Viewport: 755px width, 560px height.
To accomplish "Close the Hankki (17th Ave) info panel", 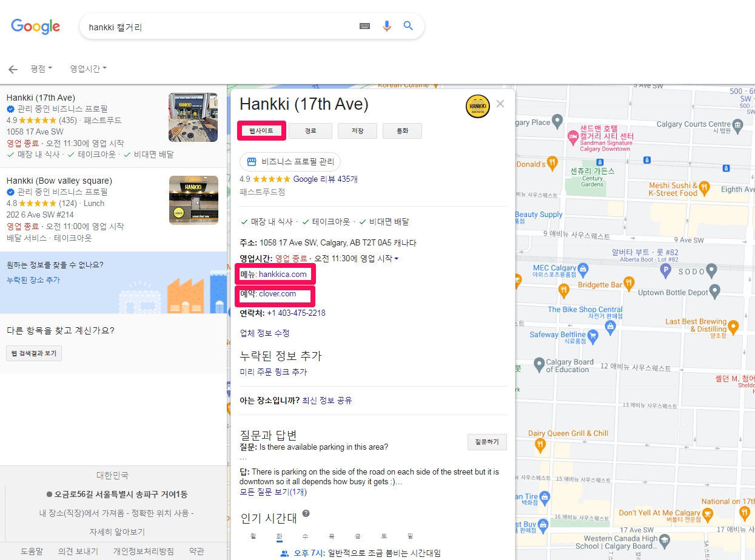I will [x=500, y=104].
